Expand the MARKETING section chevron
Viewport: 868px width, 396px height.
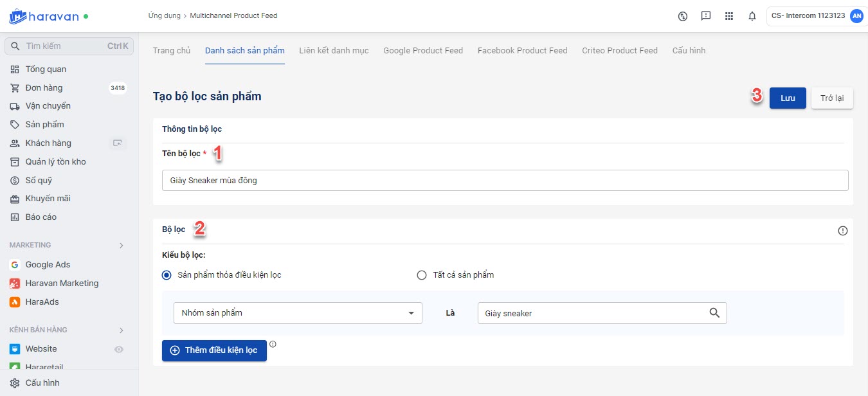click(122, 245)
